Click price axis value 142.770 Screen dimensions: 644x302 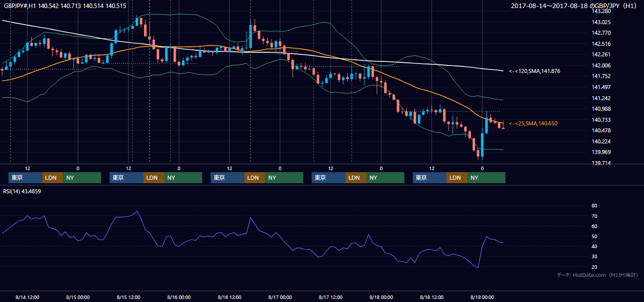[x=601, y=33]
